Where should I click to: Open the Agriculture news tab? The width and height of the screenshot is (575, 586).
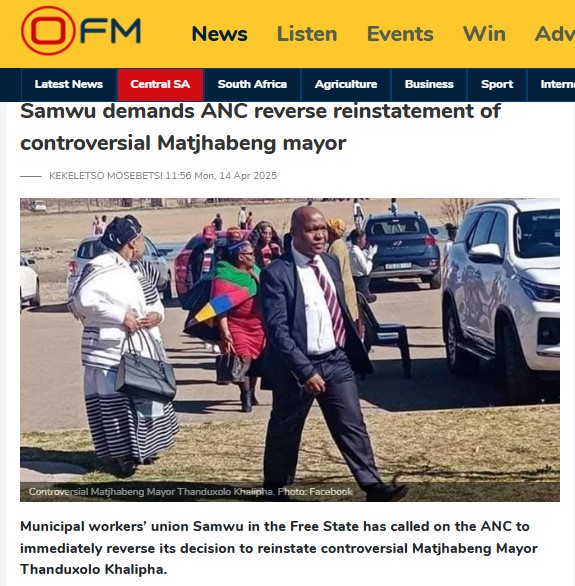(x=346, y=84)
